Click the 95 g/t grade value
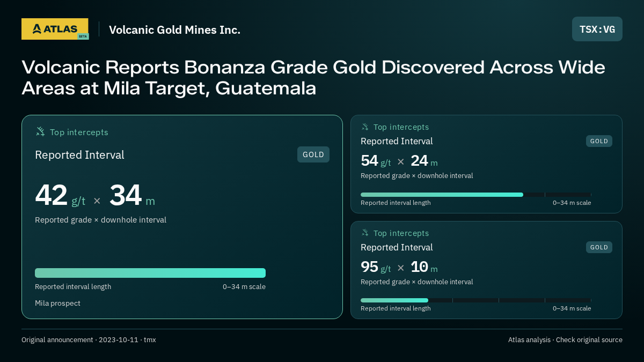Image resolution: width=644 pixels, height=362 pixels. [376, 267]
